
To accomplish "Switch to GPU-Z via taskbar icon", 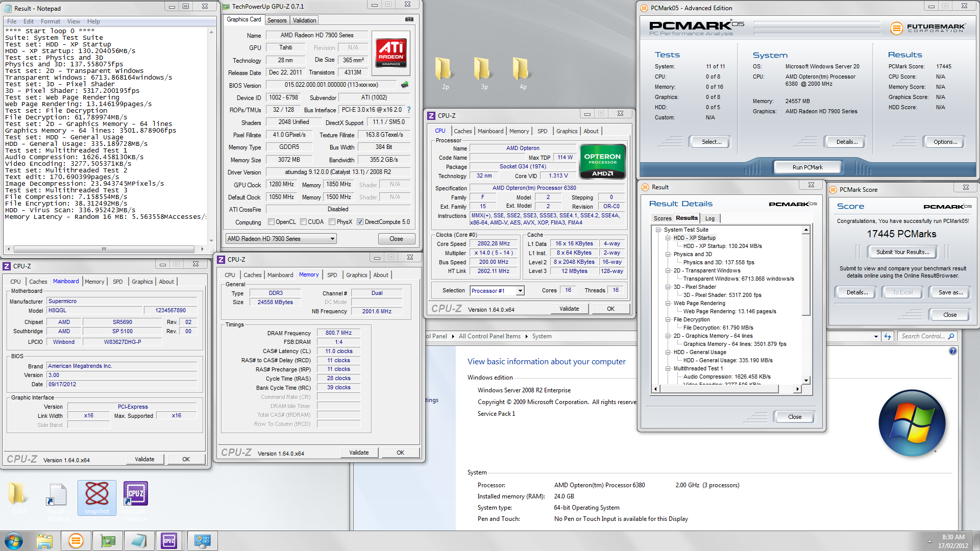I will click(x=108, y=541).
